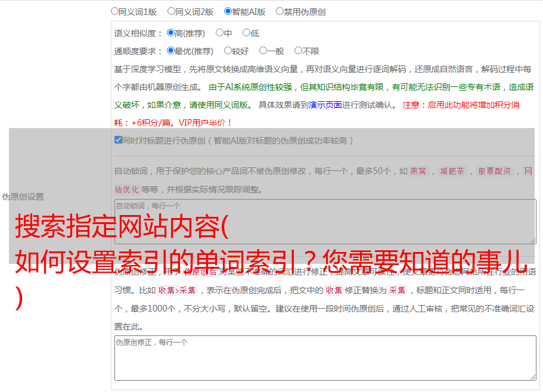Click the 减肥茶 example keyword

[x=452, y=171]
